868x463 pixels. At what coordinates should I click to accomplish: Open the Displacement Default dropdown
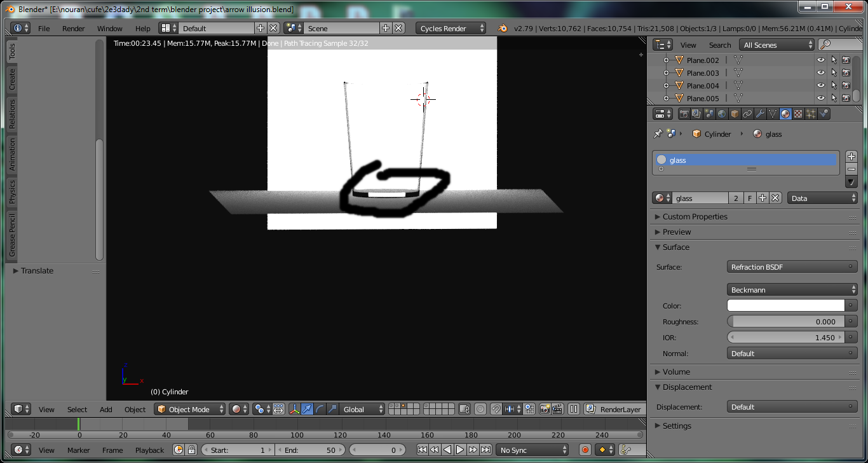pyautogui.click(x=792, y=407)
